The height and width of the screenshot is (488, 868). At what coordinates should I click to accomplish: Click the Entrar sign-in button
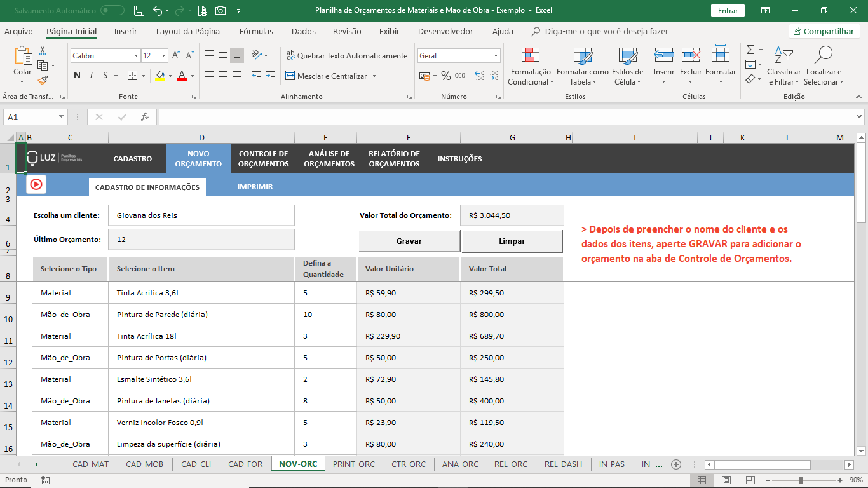click(728, 10)
